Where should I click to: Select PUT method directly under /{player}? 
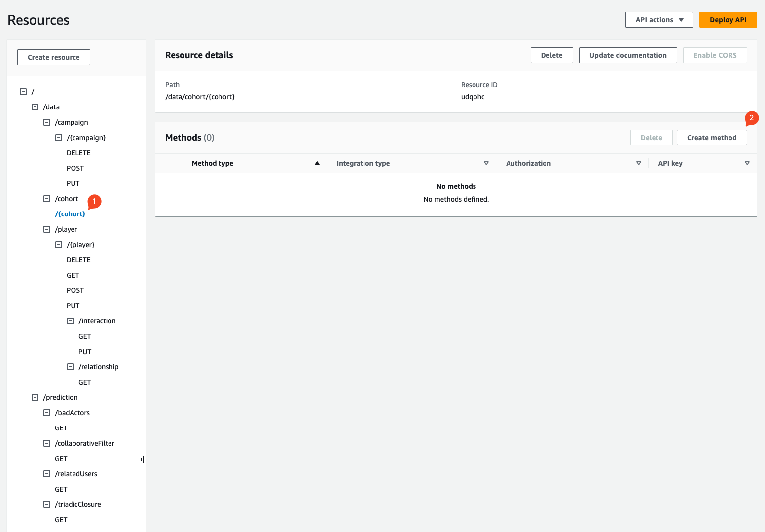tap(73, 306)
